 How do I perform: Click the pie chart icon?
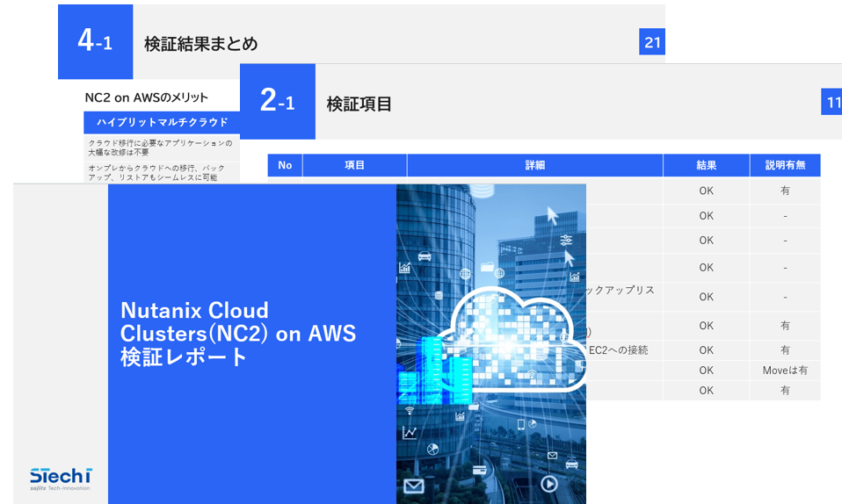432,450
